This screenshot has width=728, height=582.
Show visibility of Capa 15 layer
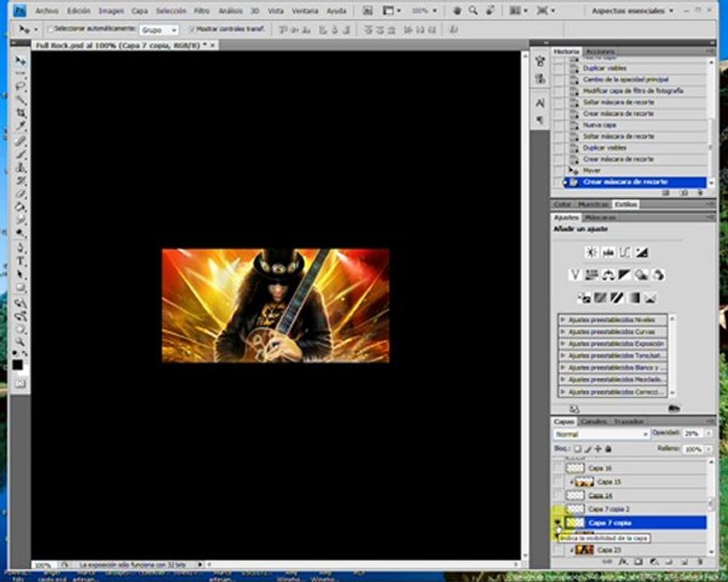(x=557, y=482)
